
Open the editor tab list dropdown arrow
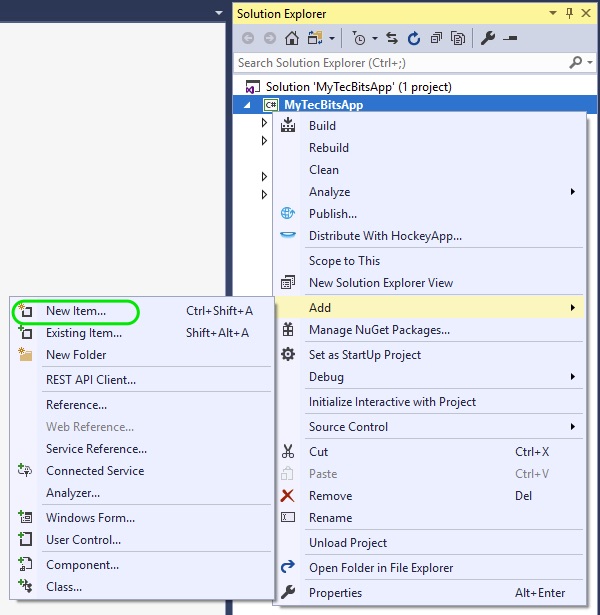(x=219, y=13)
